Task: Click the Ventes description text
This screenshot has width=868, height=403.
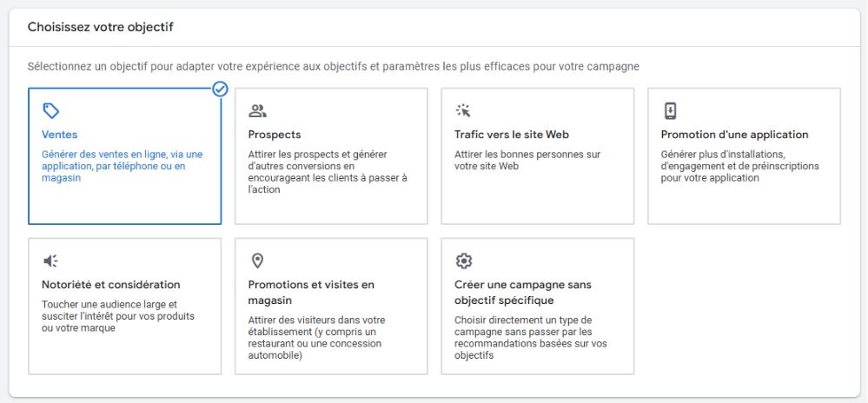Action: 122,166
